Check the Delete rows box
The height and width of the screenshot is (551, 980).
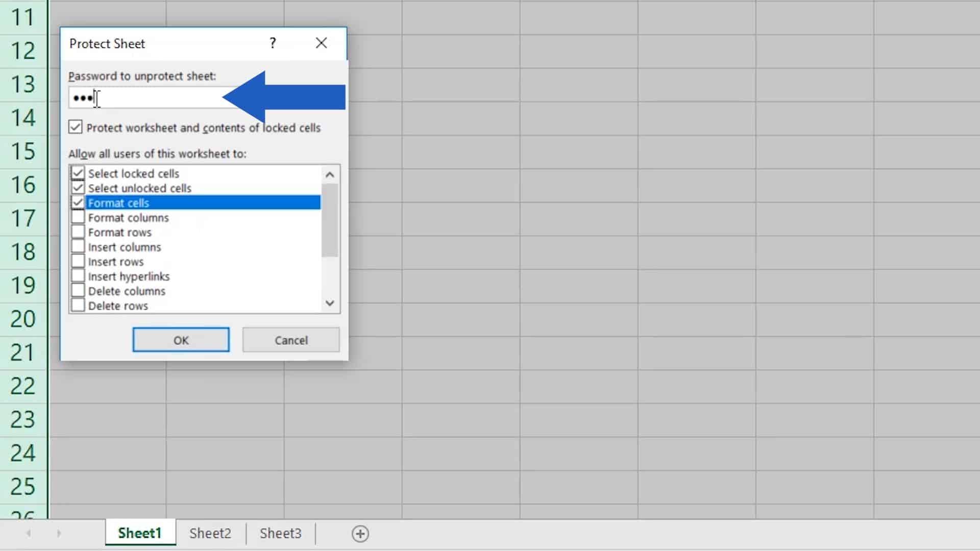click(x=78, y=306)
